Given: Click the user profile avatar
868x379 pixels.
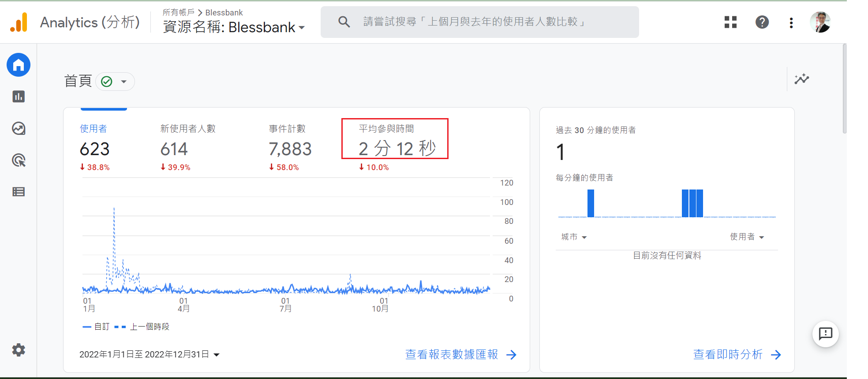Looking at the screenshot, I should [820, 22].
